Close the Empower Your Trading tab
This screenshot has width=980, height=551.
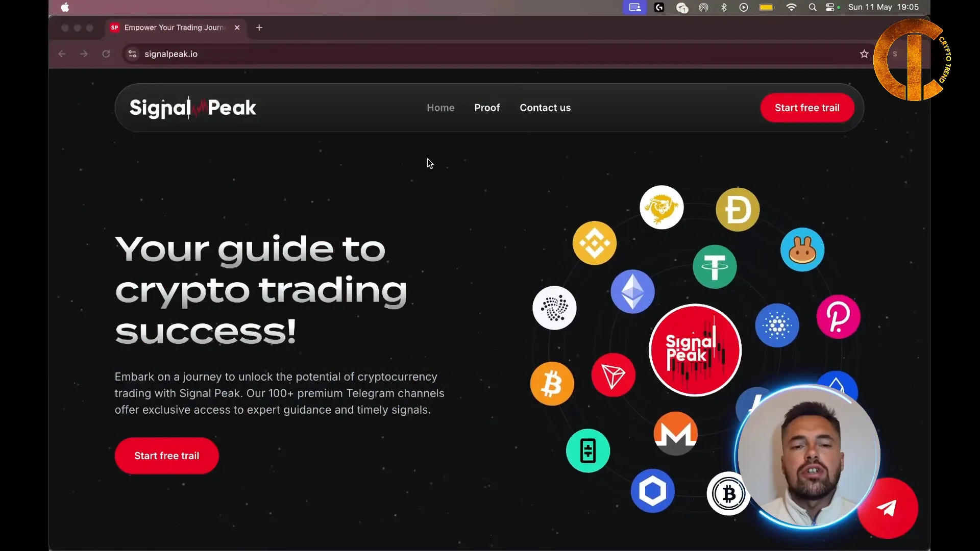[x=237, y=28]
